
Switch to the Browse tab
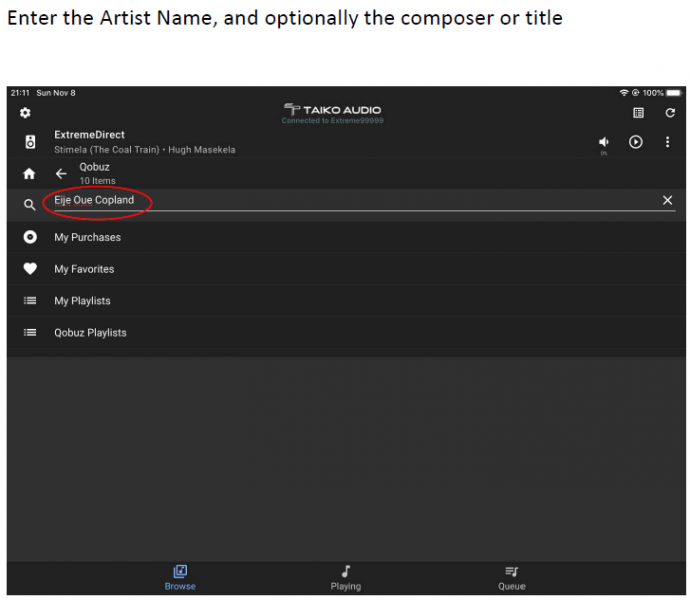[x=180, y=578]
